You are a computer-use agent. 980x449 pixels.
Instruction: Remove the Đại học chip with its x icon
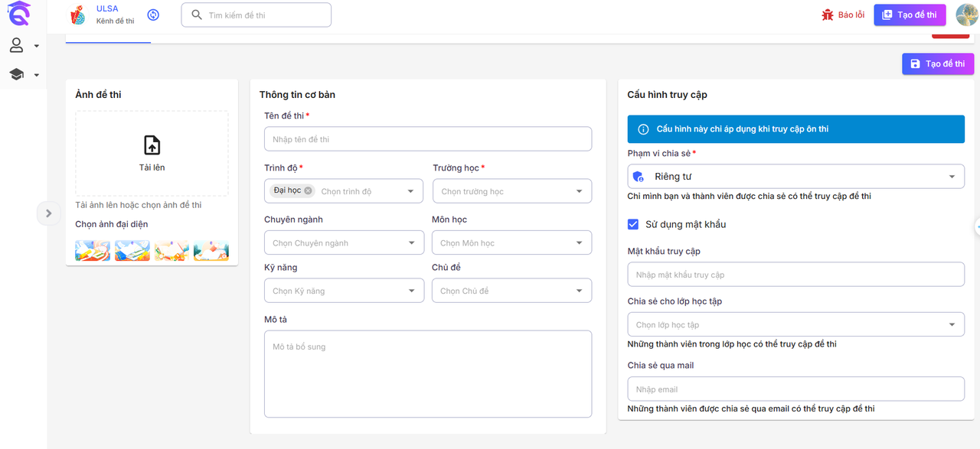click(308, 190)
